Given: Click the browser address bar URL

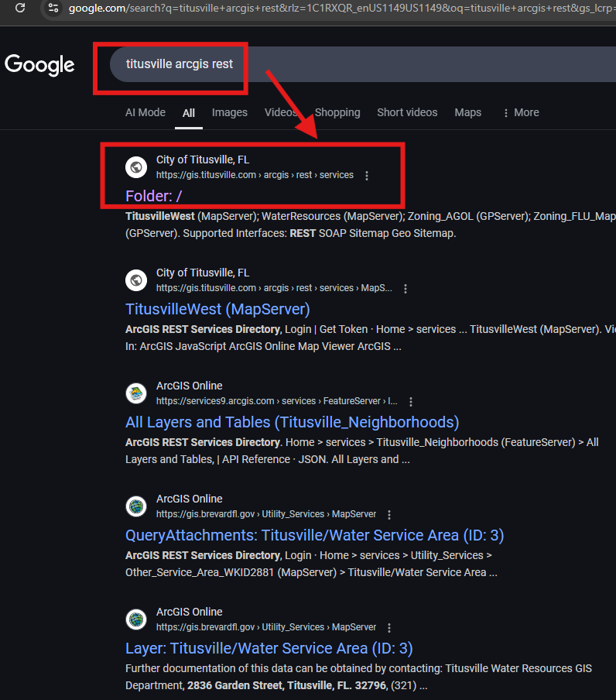Looking at the screenshot, I should coord(342,8).
